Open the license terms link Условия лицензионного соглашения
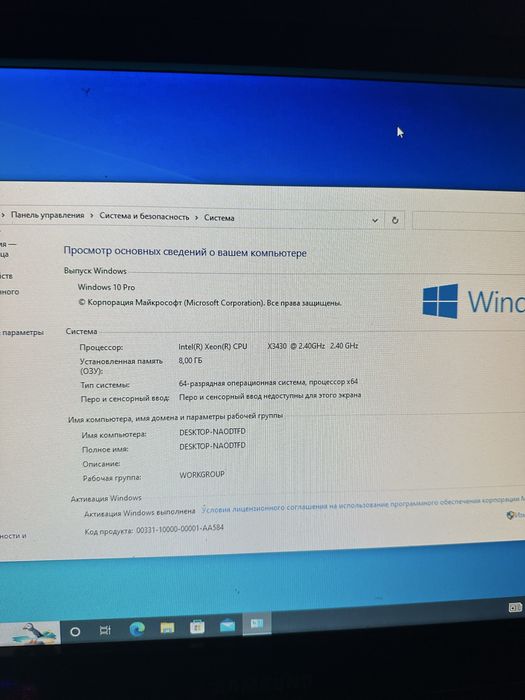The width and height of the screenshot is (525, 700). [x=362, y=504]
